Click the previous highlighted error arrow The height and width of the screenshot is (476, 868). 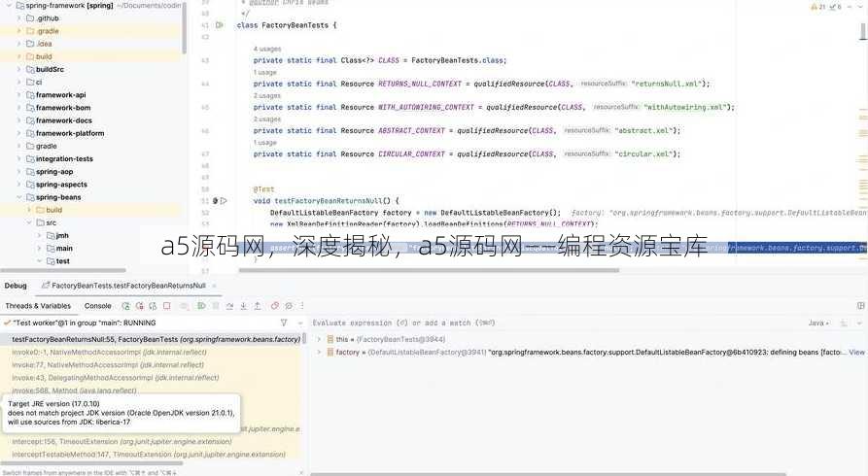coord(850,7)
